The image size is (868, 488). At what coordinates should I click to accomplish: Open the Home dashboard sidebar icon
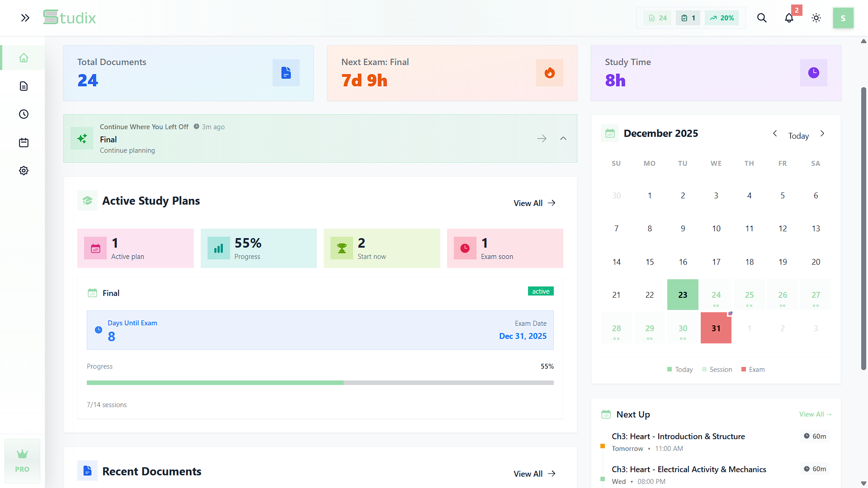pyautogui.click(x=24, y=58)
